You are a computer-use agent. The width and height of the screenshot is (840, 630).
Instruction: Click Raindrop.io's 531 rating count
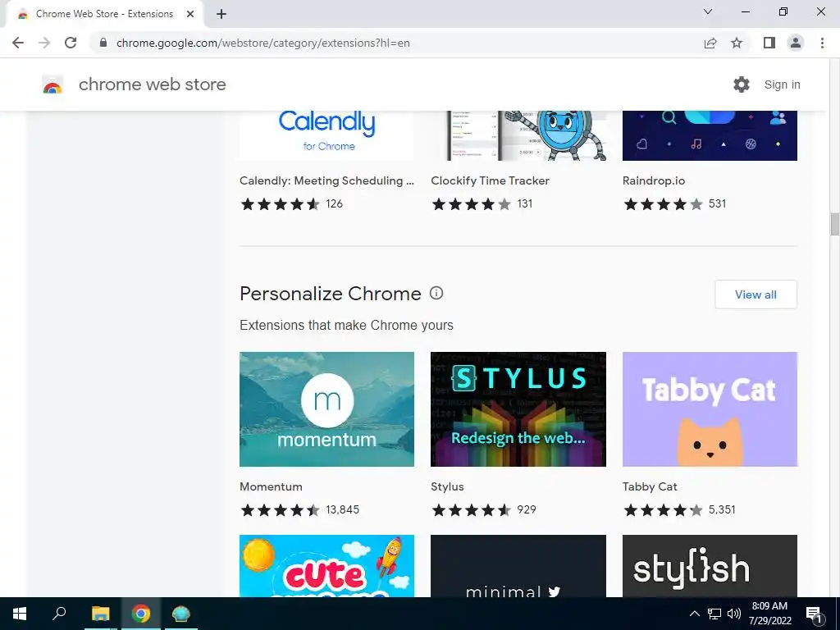(717, 203)
